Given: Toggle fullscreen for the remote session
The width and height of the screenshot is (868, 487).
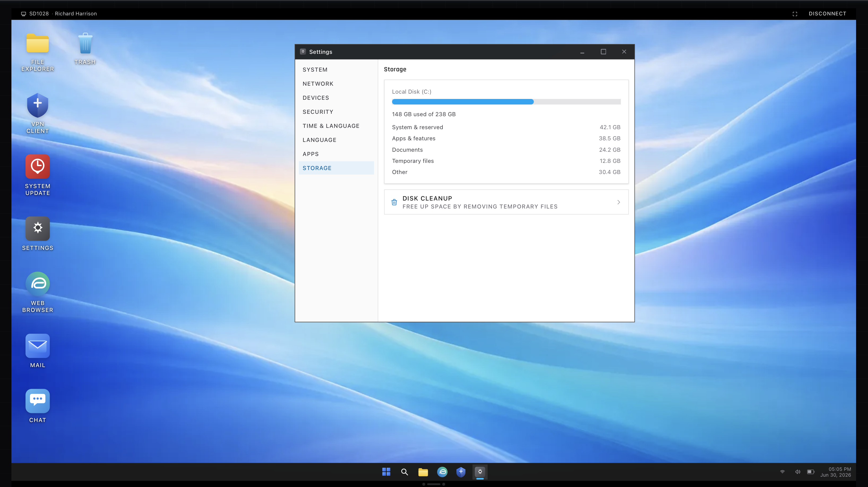Looking at the screenshot, I should (794, 14).
